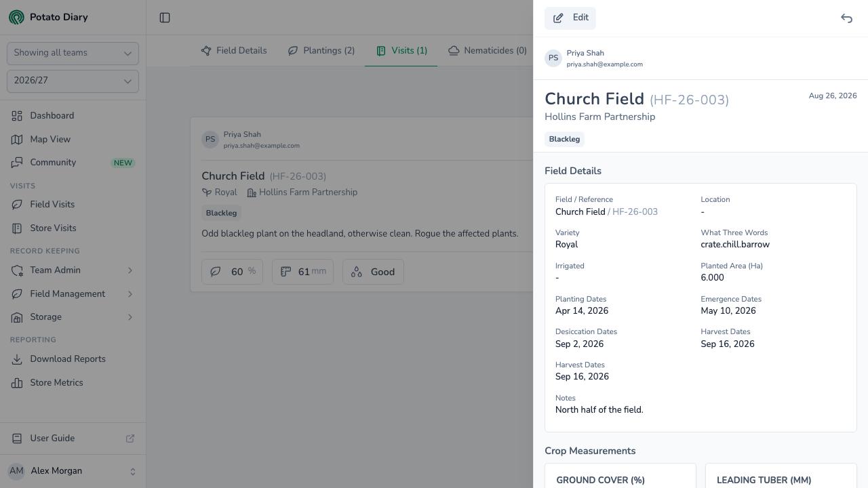
Task: Expand the Storage section
Action: pos(73,317)
